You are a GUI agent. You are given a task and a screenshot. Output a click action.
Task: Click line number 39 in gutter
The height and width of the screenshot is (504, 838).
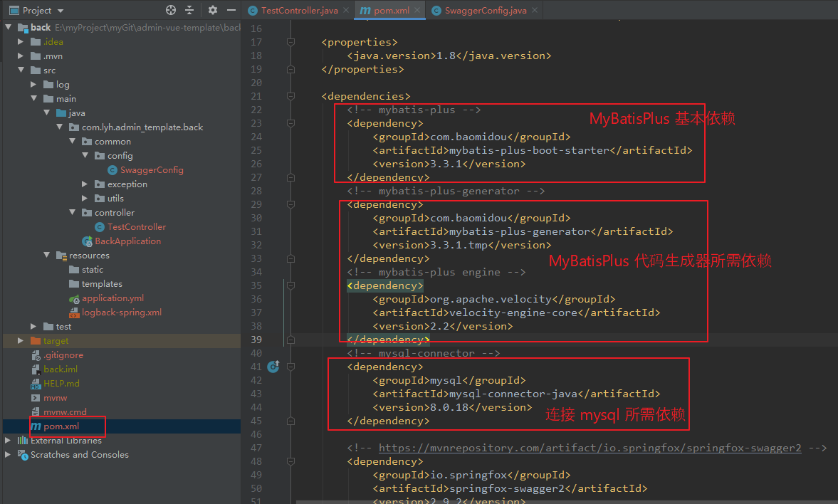pos(256,340)
